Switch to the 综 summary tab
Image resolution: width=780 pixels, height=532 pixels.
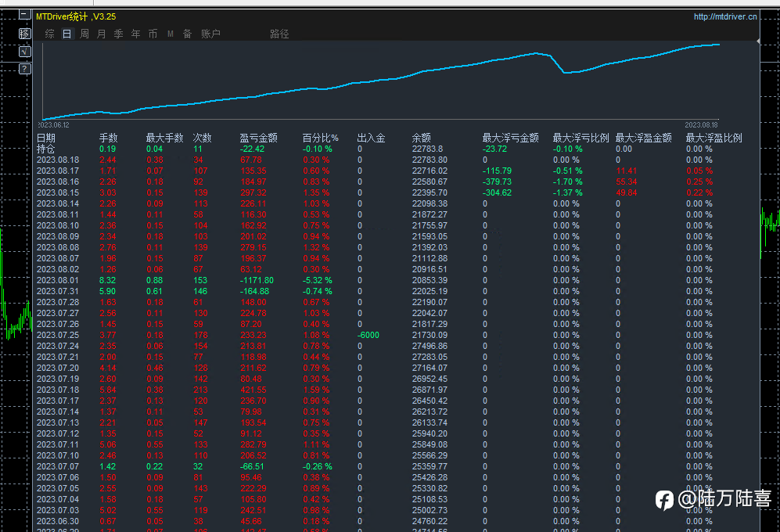(x=50, y=34)
